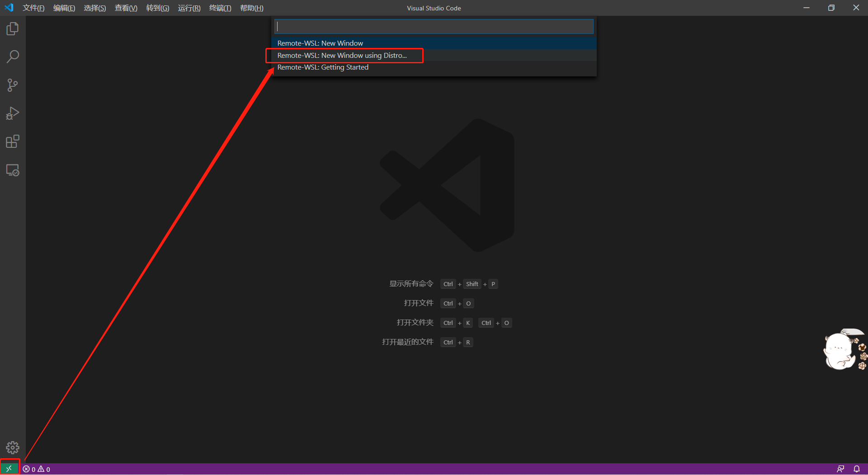Restore down the Visual Studio Code window
Viewport: 868px width, 475px height.
pyautogui.click(x=831, y=8)
